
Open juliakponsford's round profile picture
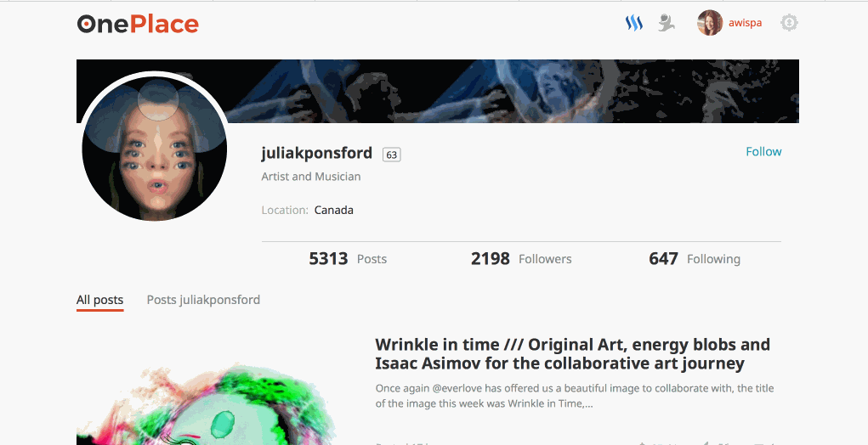pos(155,148)
